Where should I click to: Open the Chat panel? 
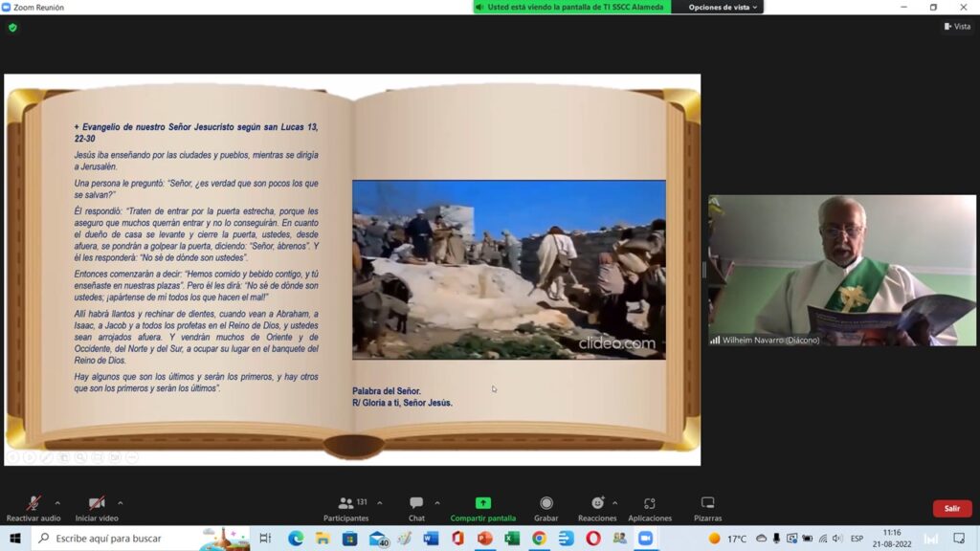tap(416, 509)
